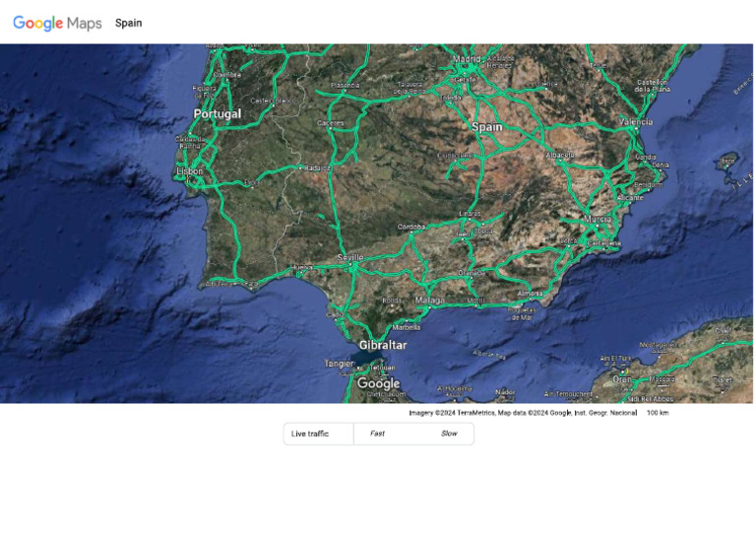Click the Almería city label

(530, 294)
